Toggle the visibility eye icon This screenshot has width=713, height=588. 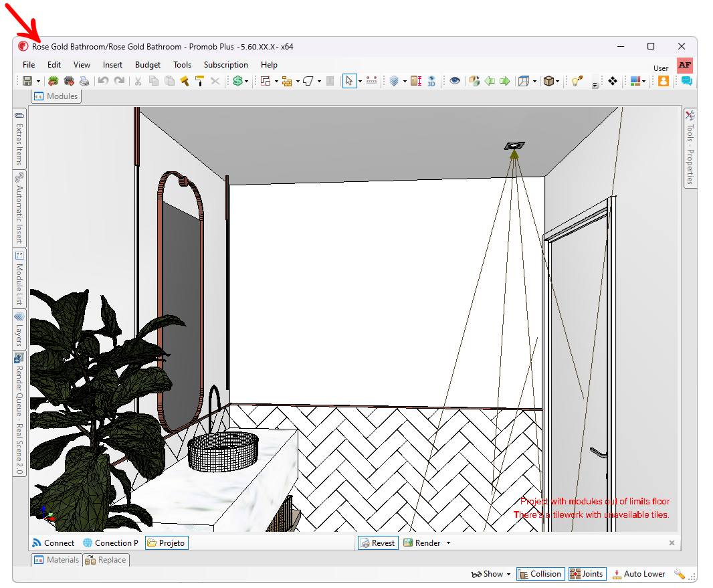pyautogui.click(x=455, y=81)
